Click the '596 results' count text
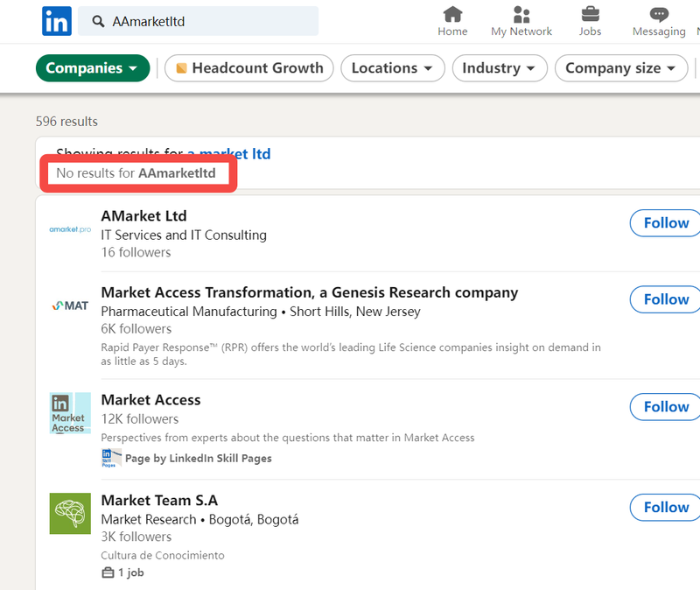Image resolution: width=700 pixels, height=590 pixels. pos(66,122)
